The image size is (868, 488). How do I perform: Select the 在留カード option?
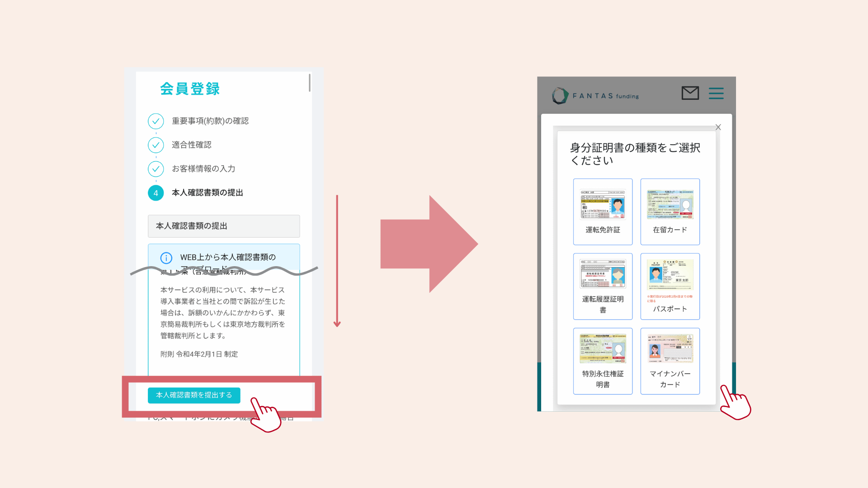point(670,211)
